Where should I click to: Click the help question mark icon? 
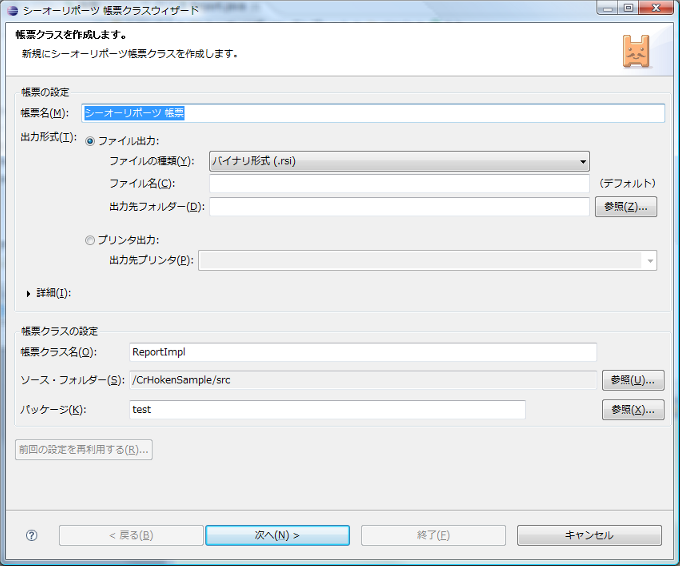pyautogui.click(x=32, y=535)
